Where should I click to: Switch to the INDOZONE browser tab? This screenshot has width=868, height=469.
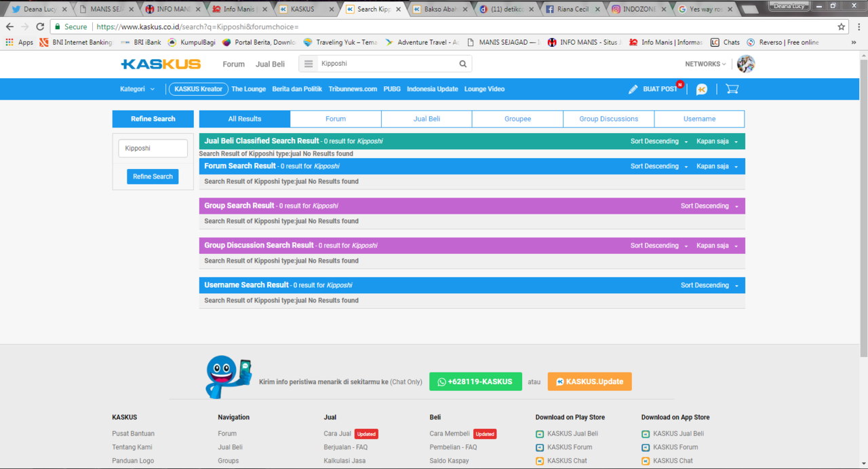pyautogui.click(x=637, y=9)
